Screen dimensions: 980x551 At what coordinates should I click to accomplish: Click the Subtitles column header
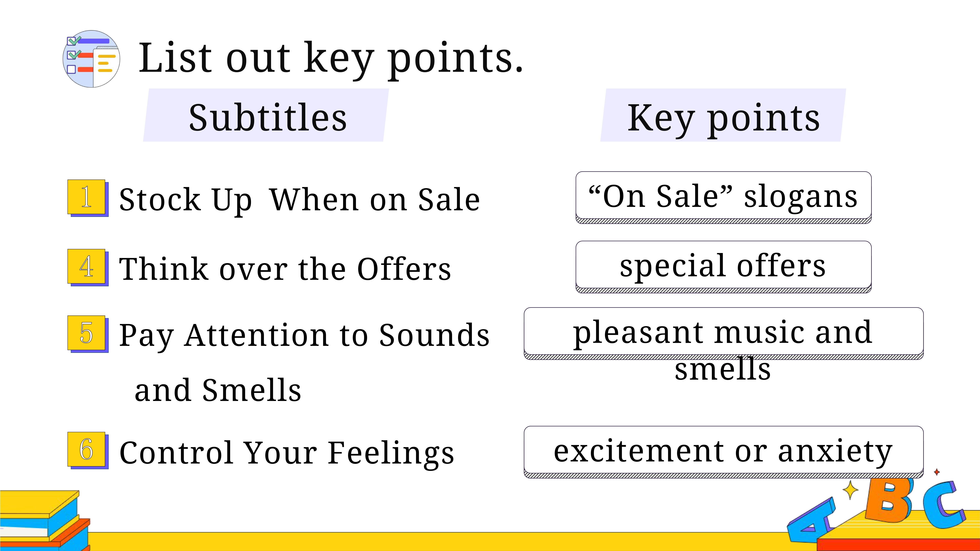click(x=266, y=115)
